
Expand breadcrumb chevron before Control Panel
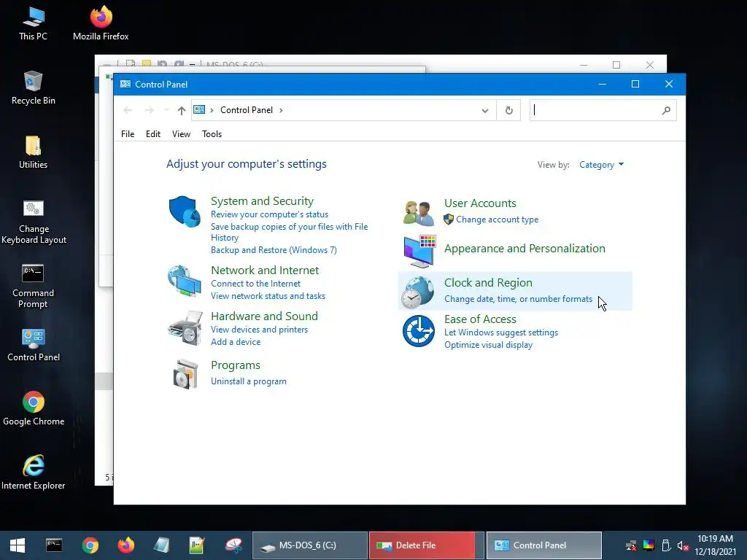pos(212,111)
